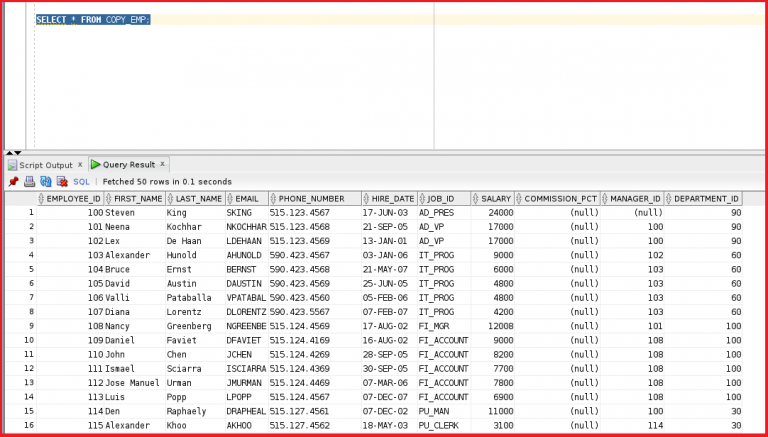Select the cell containing Steven
768x437 pixels.
(135, 213)
